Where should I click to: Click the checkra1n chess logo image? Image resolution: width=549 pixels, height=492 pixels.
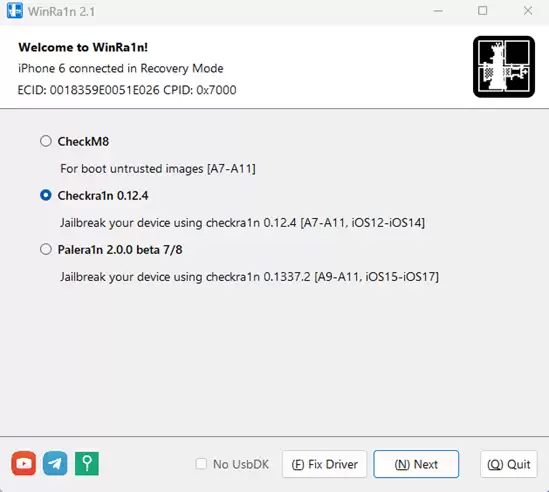pos(504,67)
